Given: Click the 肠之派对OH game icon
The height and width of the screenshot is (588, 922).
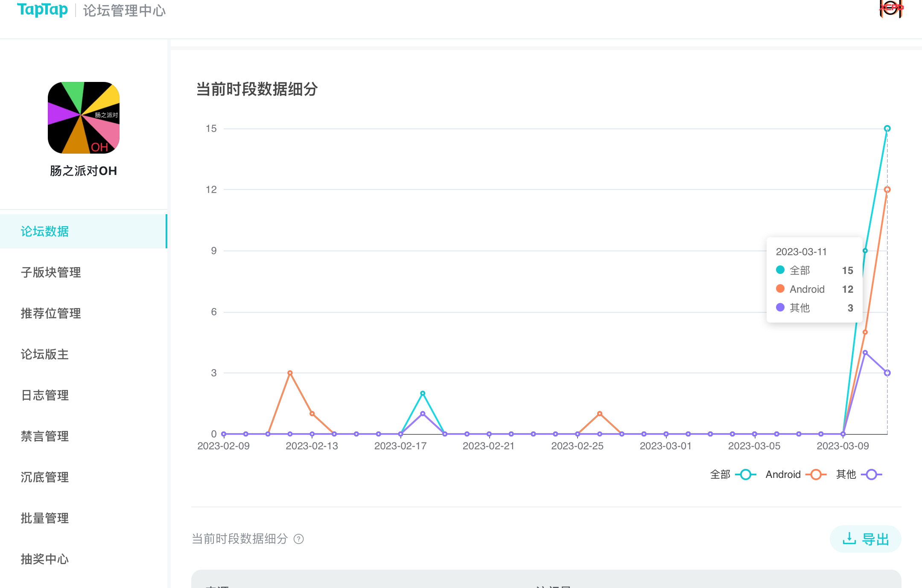Looking at the screenshot, I should click(x=84, y=118).
